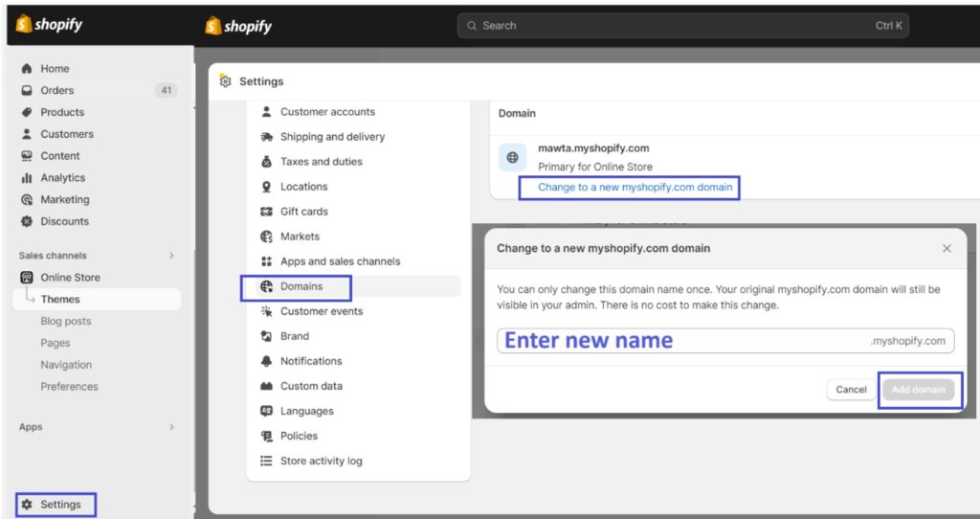This screenshot has height=519, width=980.
Task: Click the Products tag icon
Action: 26,113
